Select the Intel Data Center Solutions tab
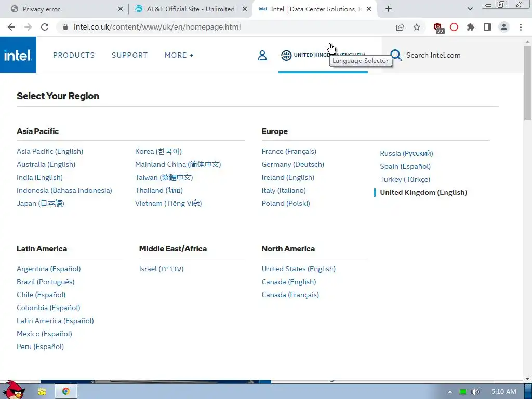This screenshot has width=532, height=399. point(314,9)
